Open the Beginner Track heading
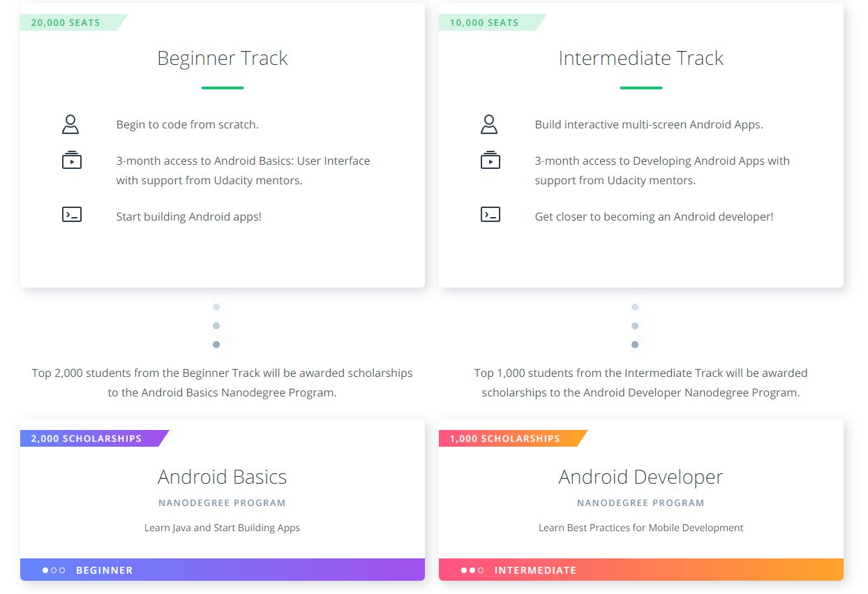This screenshot has height=594, width=868. click(x=223, y=58)
